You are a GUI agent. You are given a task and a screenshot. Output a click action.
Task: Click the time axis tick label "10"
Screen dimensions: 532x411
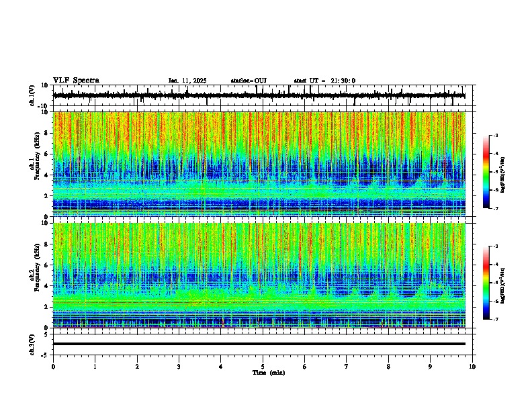[x=472, y=367]
